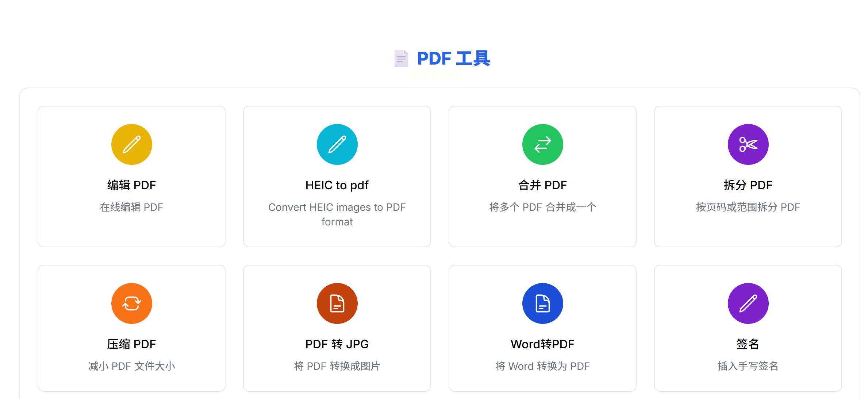Click the blue document Word转PDF icon
868x399 pixels.
click(542, 303)
